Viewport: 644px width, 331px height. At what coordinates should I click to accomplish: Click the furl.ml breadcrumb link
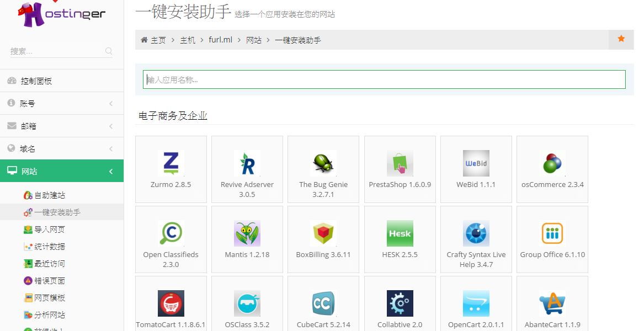pyautogui.click(x=221, y=40)
